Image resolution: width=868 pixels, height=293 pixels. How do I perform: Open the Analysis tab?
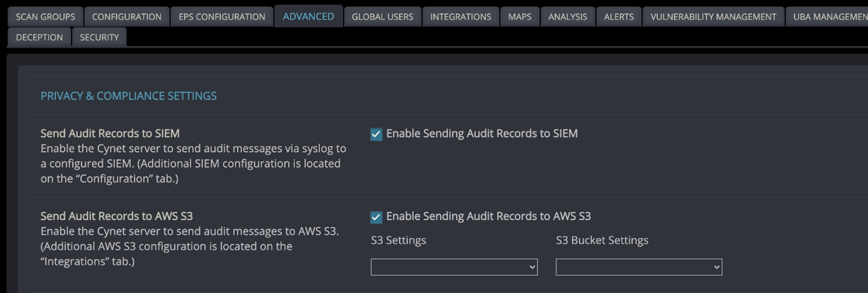(x=568, y=16)
